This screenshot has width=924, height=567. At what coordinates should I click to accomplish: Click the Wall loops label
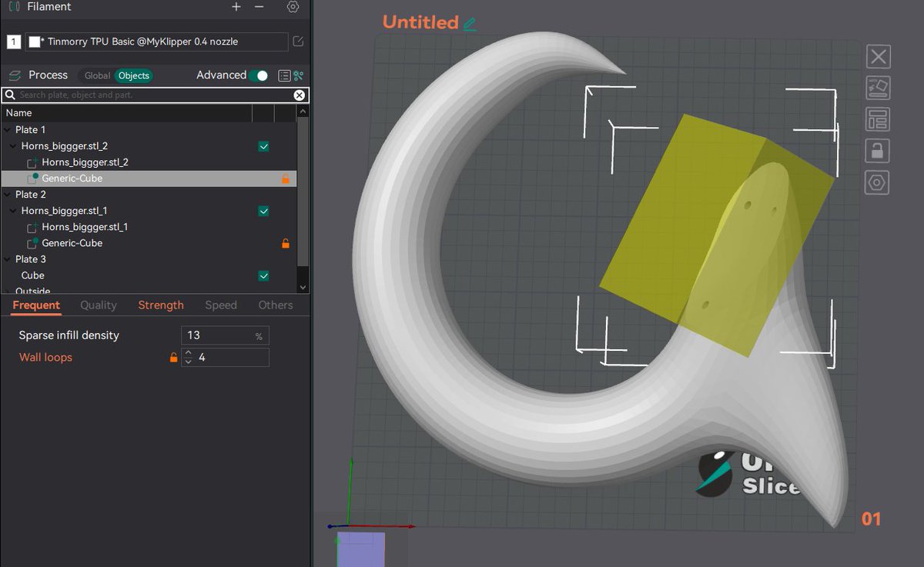[x=45, y=358]
